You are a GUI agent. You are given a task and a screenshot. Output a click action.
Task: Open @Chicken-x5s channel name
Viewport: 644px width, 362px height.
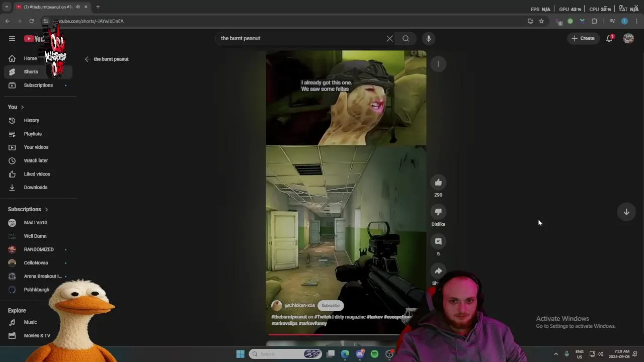[x=300, y=306]
